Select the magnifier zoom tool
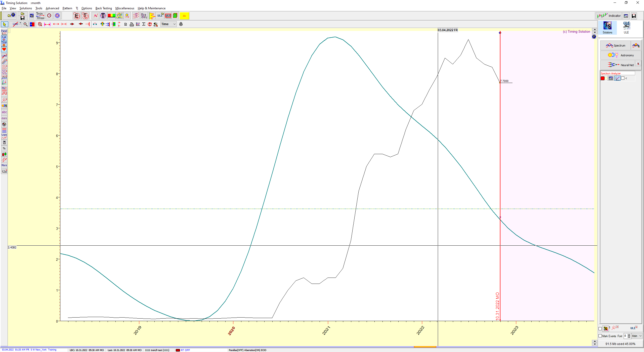The image size is (644, 352). pos(25,24)
